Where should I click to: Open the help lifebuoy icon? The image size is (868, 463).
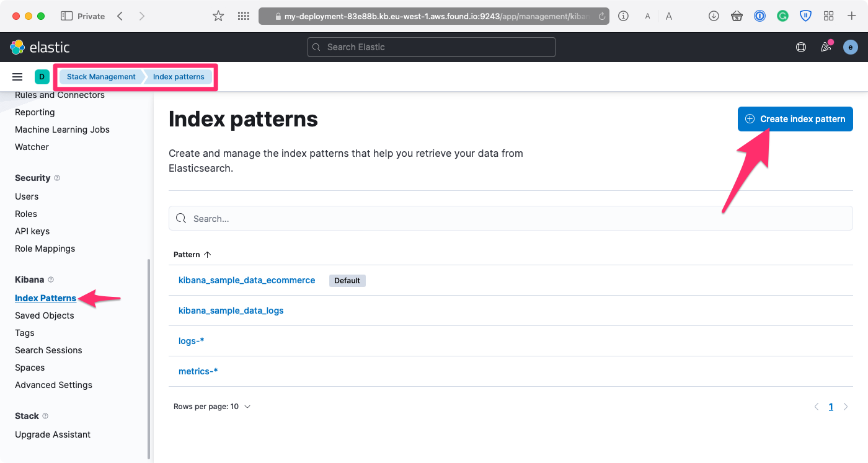[801, 47]
